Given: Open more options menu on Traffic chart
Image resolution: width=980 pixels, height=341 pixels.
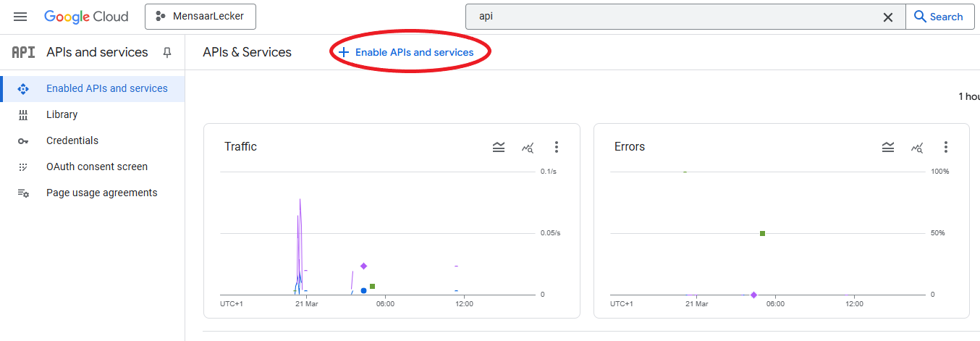Looking at the screenshot, I should [557, 147].
